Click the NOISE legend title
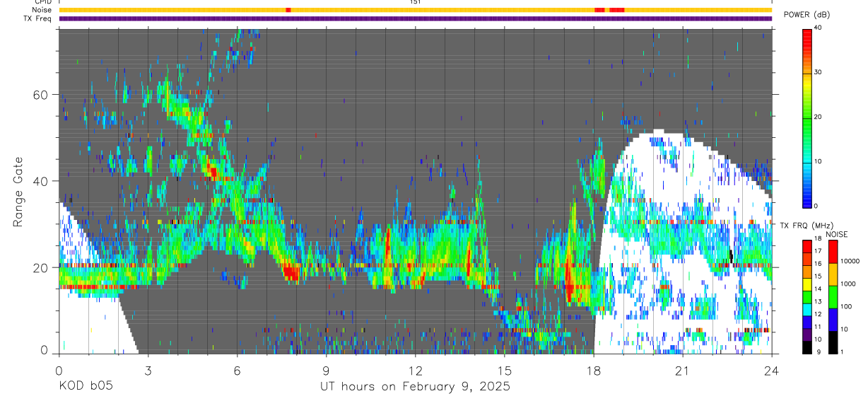 837,234
